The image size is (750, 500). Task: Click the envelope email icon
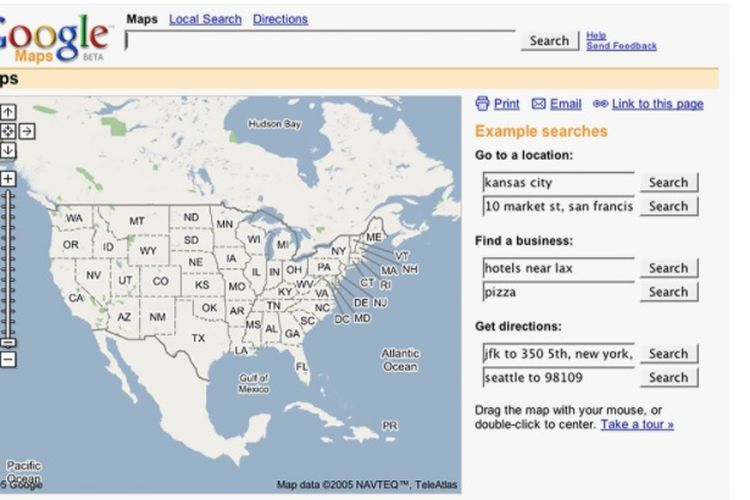coord(539,104)
